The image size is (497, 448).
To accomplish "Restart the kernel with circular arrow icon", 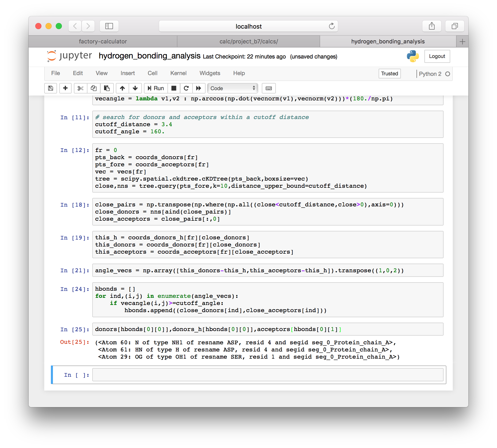I will [186, 88].
